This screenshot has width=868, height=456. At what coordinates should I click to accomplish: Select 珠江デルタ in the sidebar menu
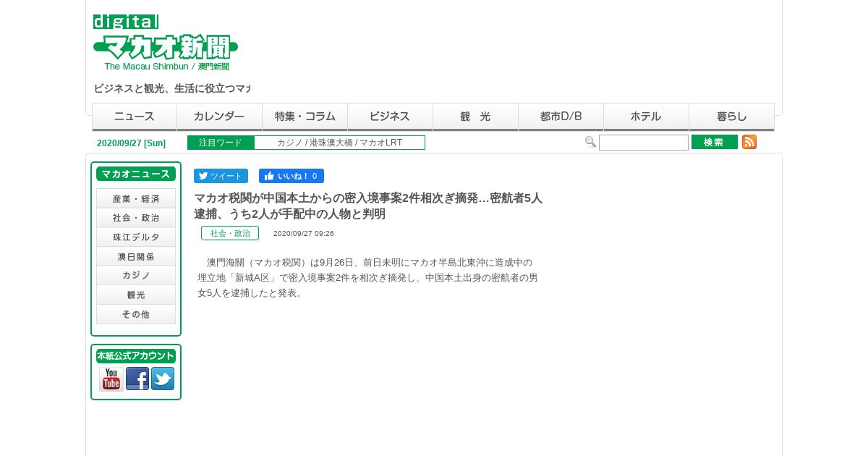pos(136,237)
